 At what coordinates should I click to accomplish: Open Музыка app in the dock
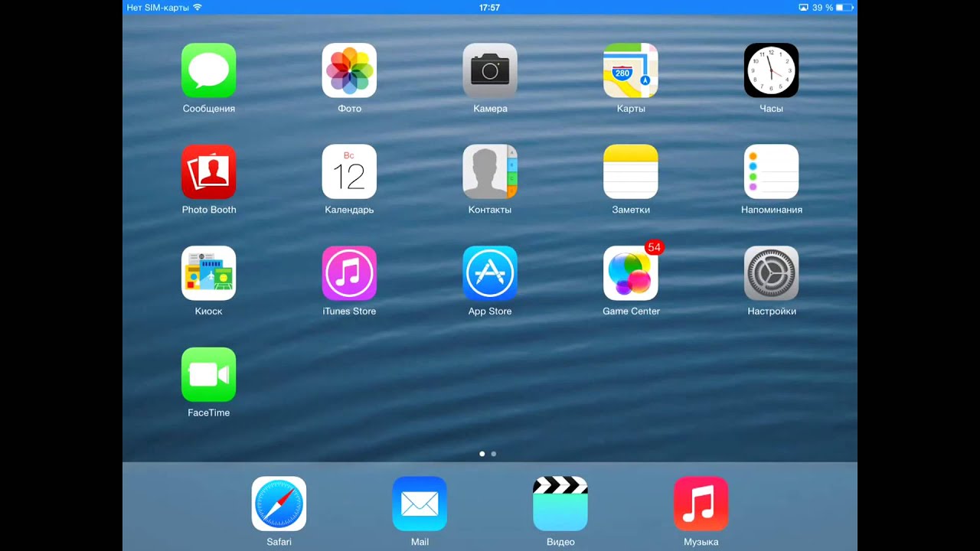click(x=701, y=504)
